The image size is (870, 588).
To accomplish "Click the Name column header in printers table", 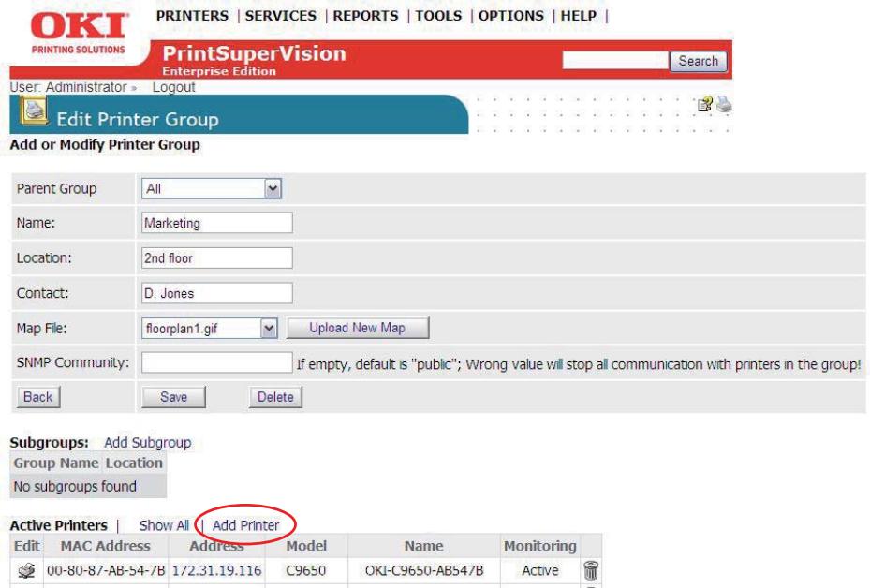I will pyautogui.click(x=424, y=546).
